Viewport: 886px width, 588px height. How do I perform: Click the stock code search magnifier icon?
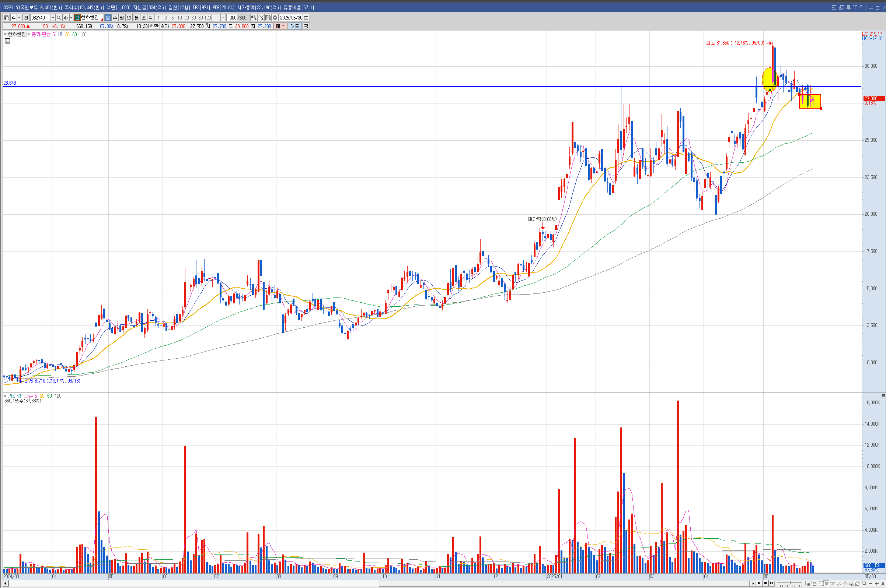59,18
